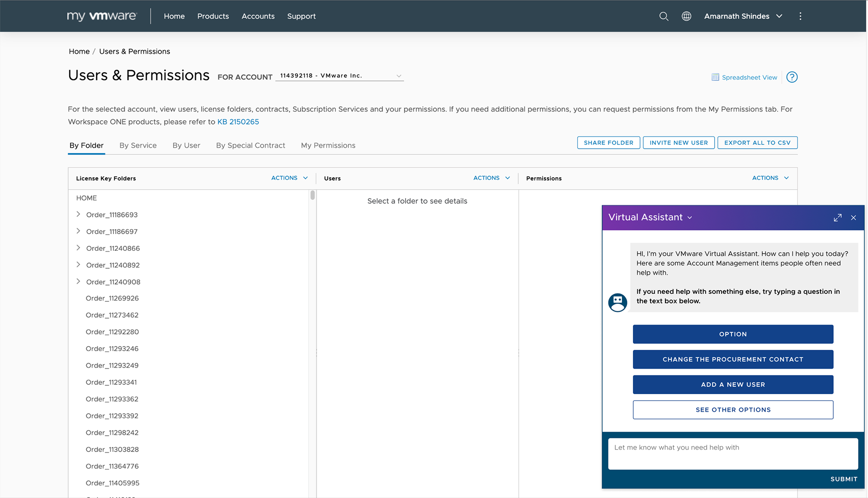The width and height of the screenshot is (868, 498).
Task: Select folder Order_11293246
Action: 112,348
